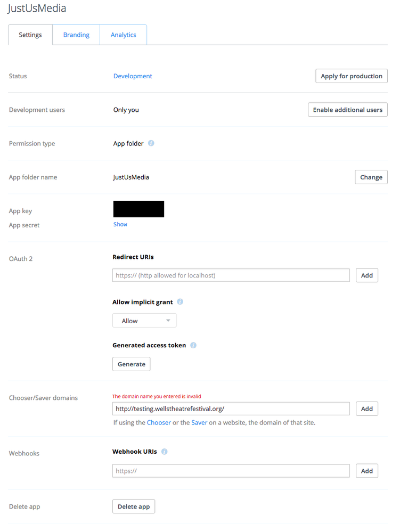This screenshot has height=532, width=400.
Task: Delete the JustUsMedia app
Action: tap(133, 506)
